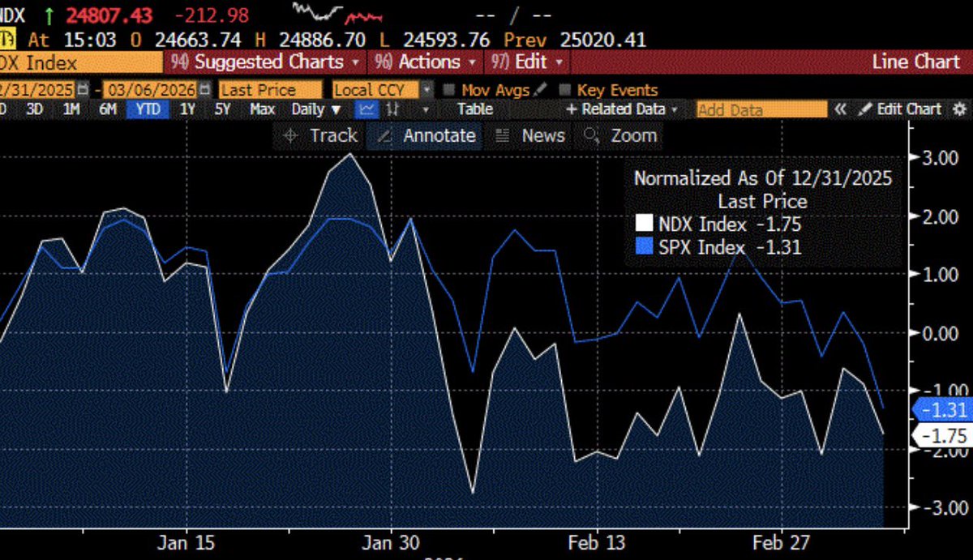Click the Add Data input field
The width and height of the screenshot is (973, 560).
coord(761,109)
